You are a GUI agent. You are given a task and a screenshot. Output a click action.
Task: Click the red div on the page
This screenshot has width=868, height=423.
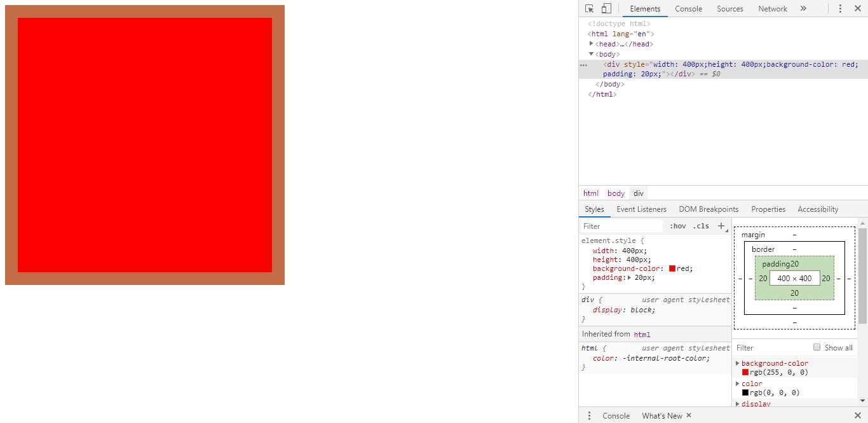point(145,145)
